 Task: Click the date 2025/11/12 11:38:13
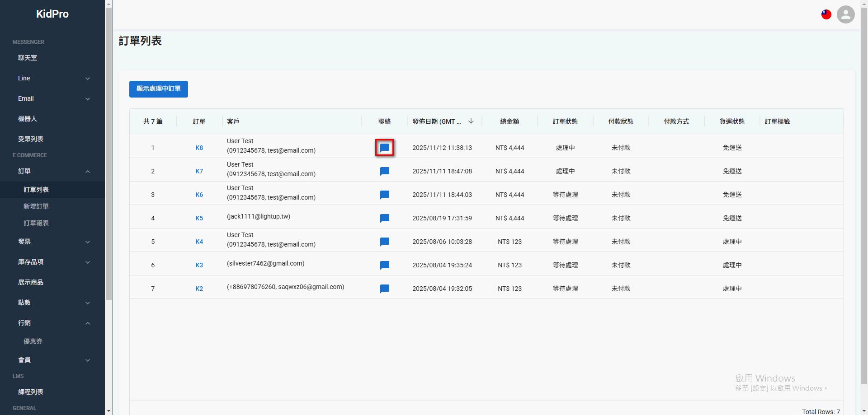tap(442, 148)
